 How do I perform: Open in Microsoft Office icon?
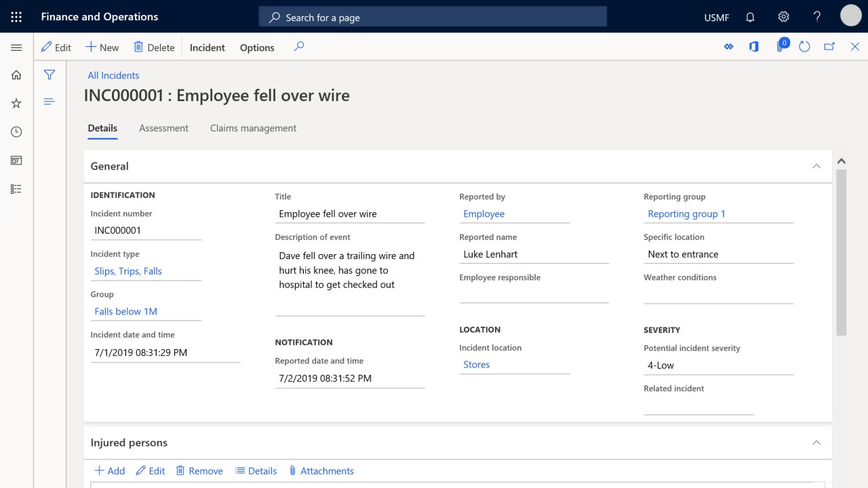pyautogui.click(x=753, y=47)
